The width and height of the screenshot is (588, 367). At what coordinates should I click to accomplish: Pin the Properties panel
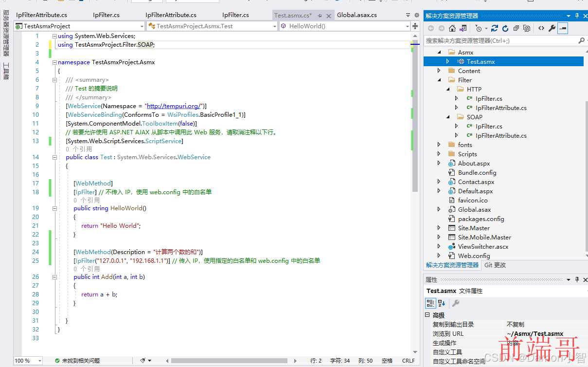click(577, 279)
